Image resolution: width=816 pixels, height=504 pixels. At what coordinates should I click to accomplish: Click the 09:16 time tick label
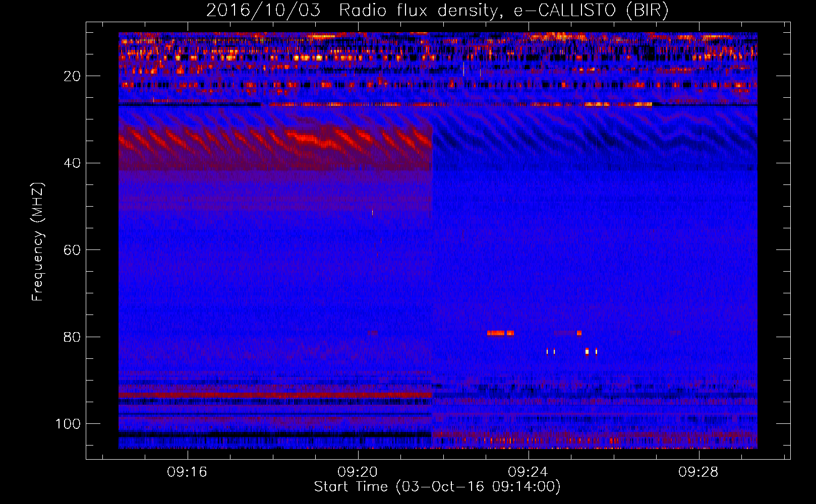[x=187, y=472]
